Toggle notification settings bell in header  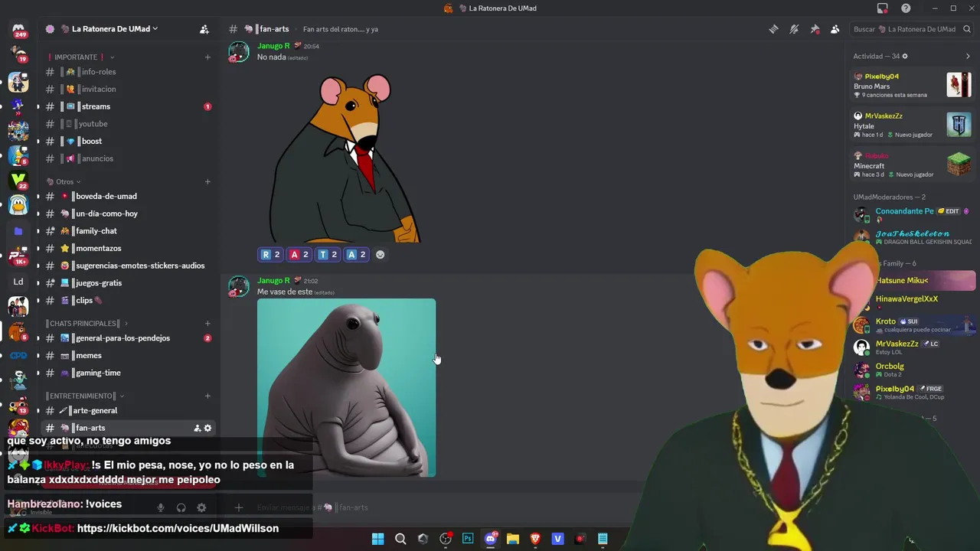coord(794,29)
